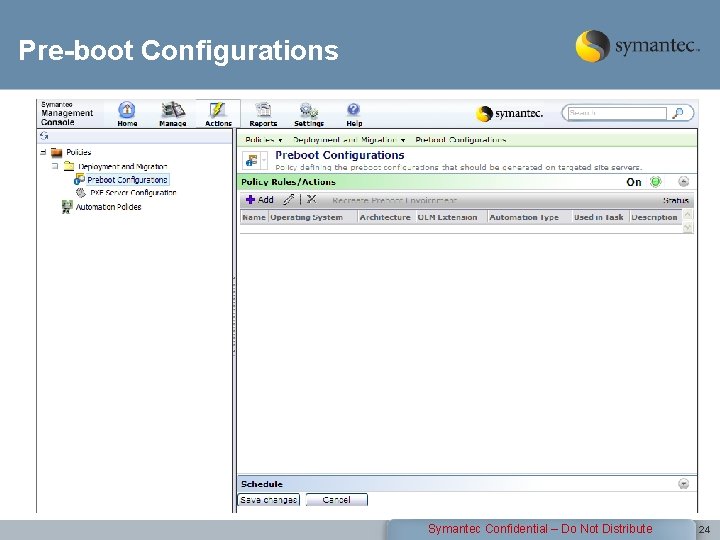Click the table scrollbar down arrow

click(x=687, y=227)
